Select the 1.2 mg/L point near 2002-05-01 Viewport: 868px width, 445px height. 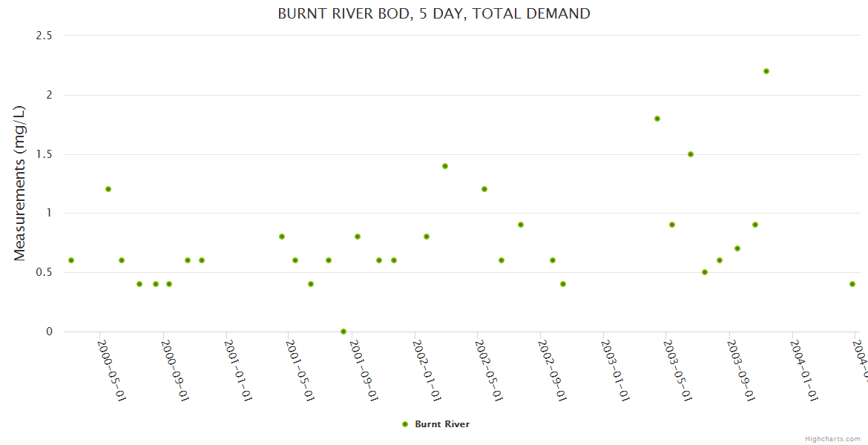click(484, 189)
